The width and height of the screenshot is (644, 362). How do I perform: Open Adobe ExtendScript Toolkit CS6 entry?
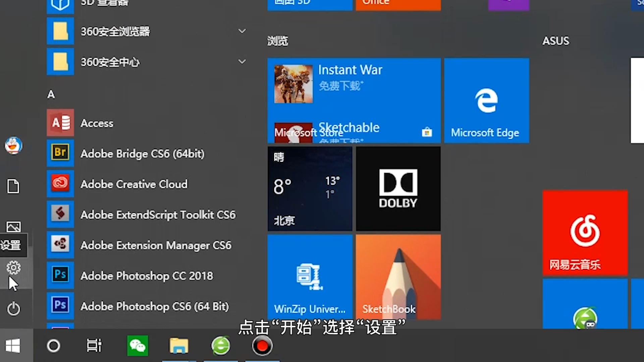tap(158, 215)
